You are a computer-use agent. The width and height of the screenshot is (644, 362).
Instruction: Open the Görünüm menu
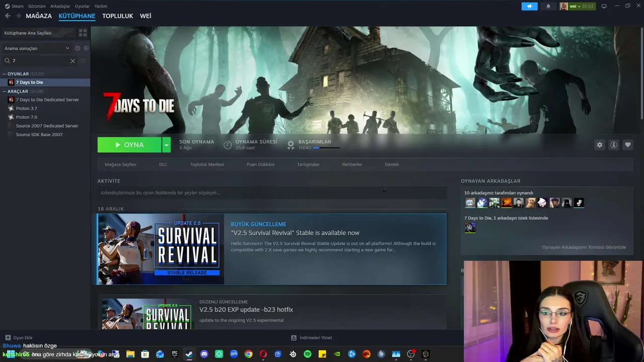point(37,6)
